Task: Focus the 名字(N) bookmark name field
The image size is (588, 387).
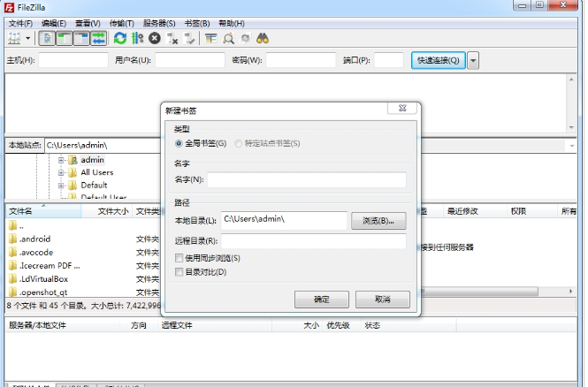Action: click(x=307, y=180)
